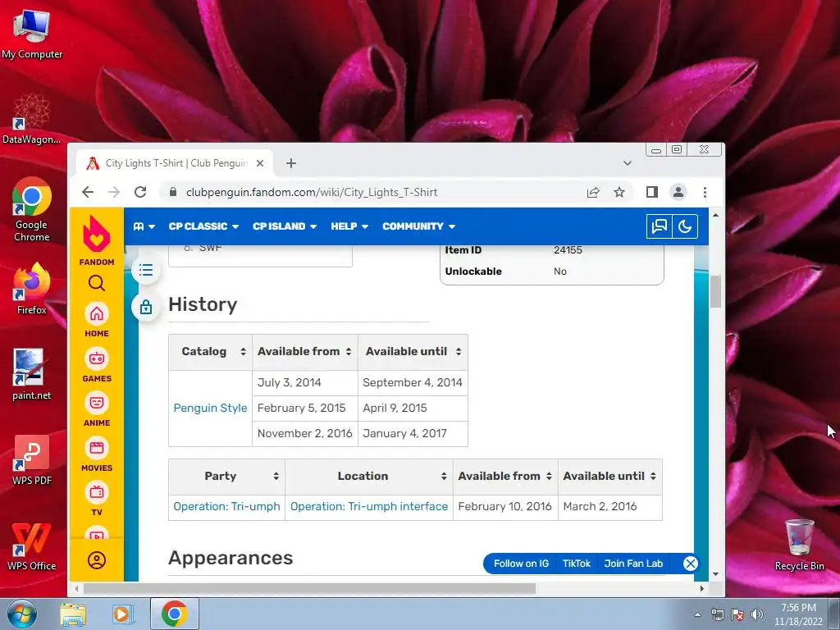840x630 pixels.
Task: Click the vertical scrollbar thumb
Action: pos(715,291)
